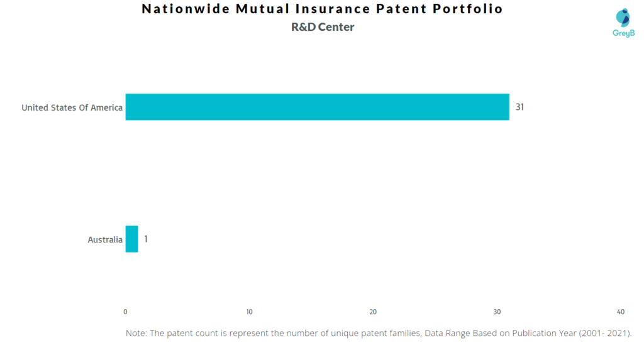
Task: Click the value label 1 beside Australia
Action: [146, 239]
